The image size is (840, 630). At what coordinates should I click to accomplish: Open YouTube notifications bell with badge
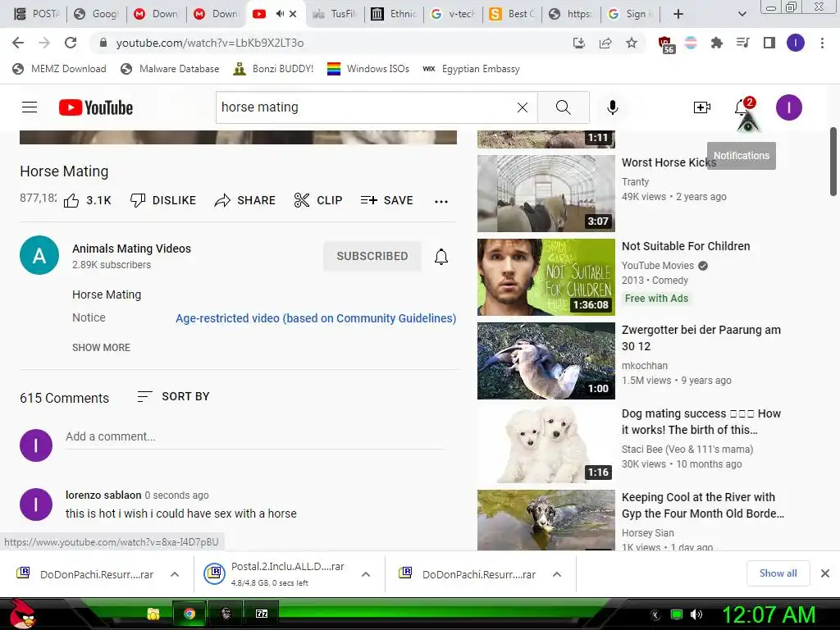[x=743, y=107]
